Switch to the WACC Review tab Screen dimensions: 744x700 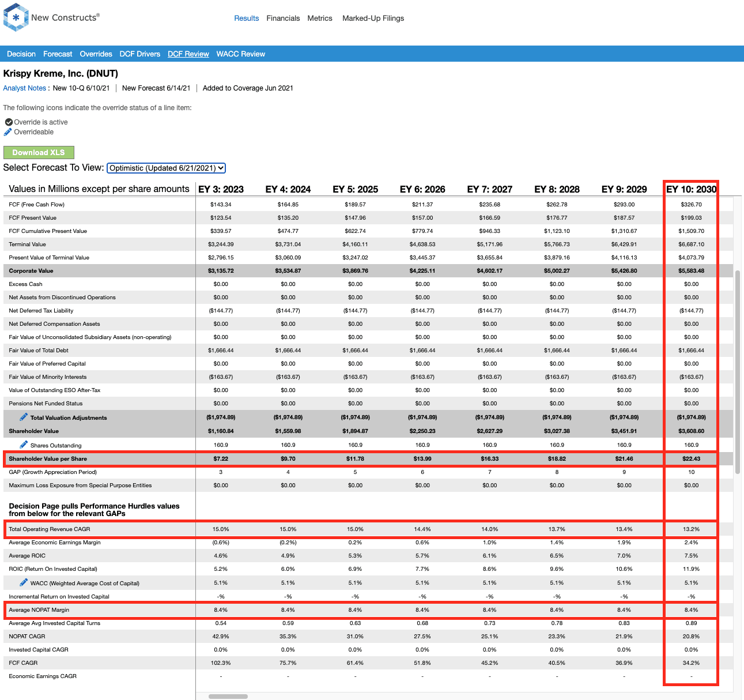point(241,54)
